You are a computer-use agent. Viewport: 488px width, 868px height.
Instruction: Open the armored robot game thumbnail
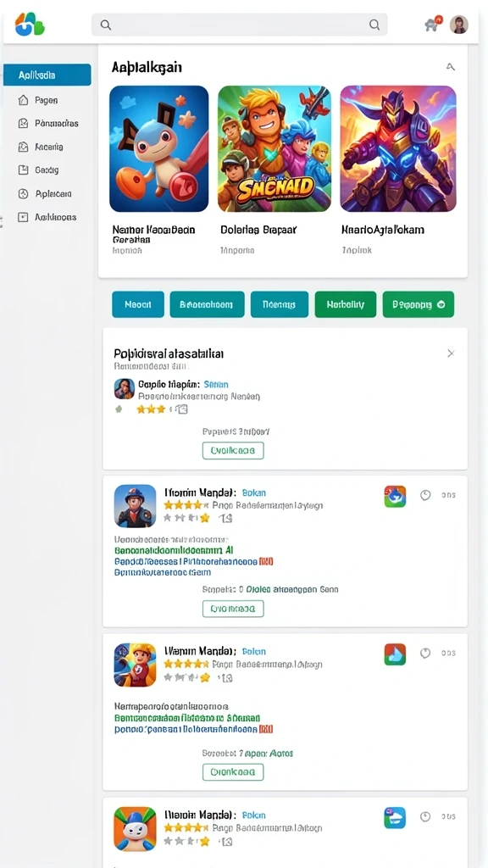[398, 149]
